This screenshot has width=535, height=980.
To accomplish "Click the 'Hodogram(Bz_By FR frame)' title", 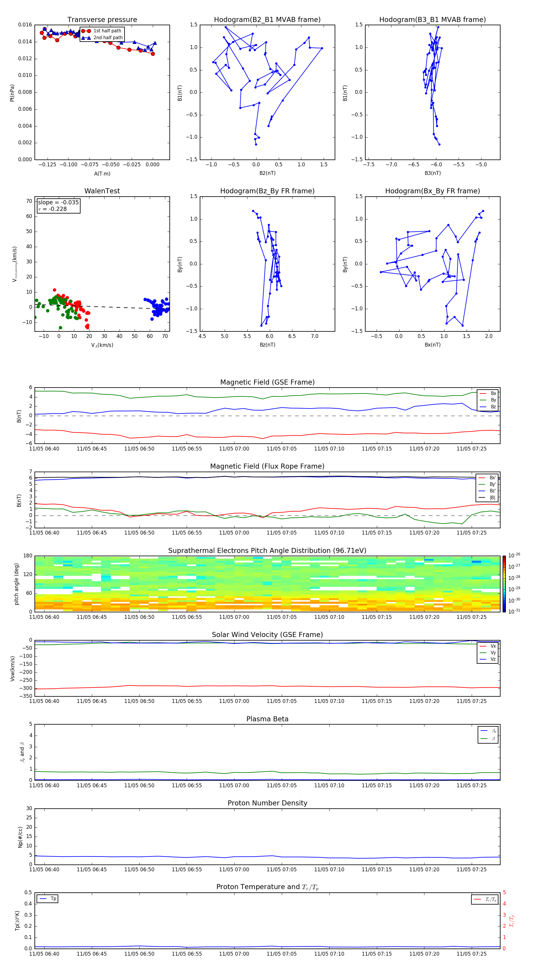I will [267, 191].
